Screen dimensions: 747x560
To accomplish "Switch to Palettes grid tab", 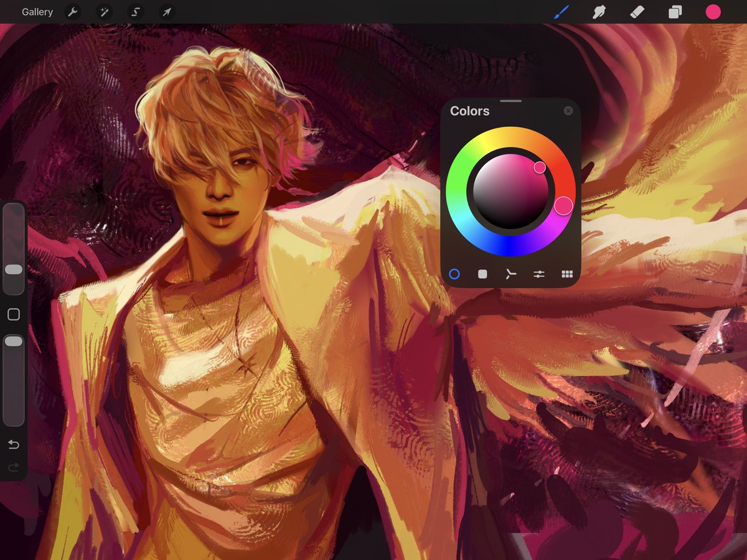I will [x=567, y=274].
